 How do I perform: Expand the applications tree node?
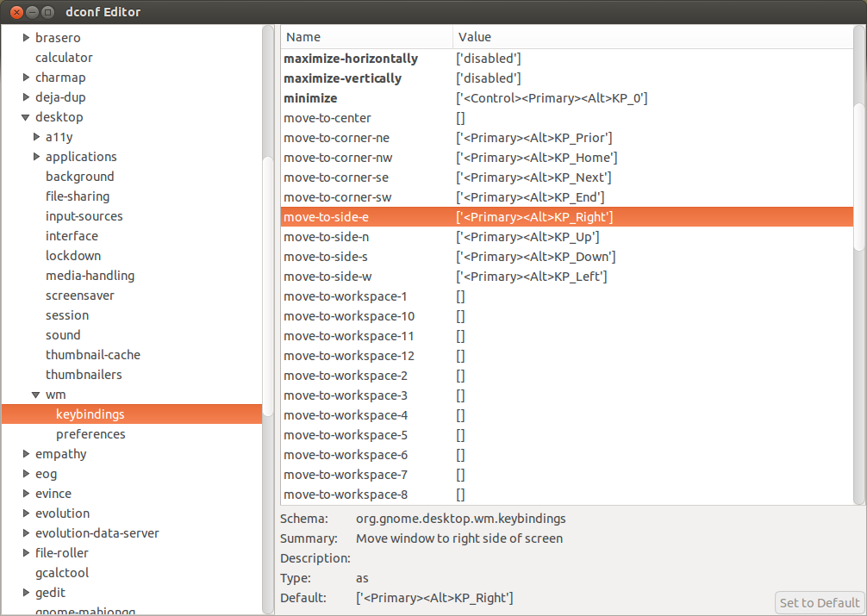[x=36, y=157]
